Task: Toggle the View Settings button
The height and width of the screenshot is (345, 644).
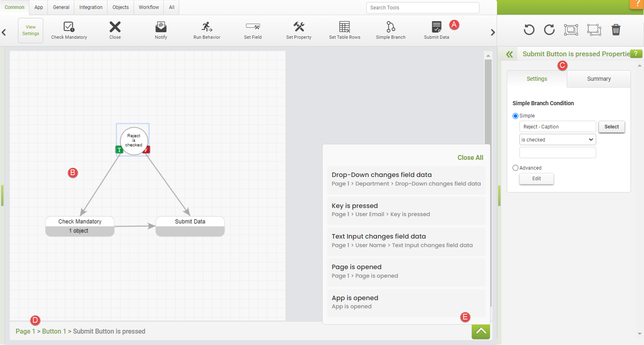Action: (x=31, y=31)
